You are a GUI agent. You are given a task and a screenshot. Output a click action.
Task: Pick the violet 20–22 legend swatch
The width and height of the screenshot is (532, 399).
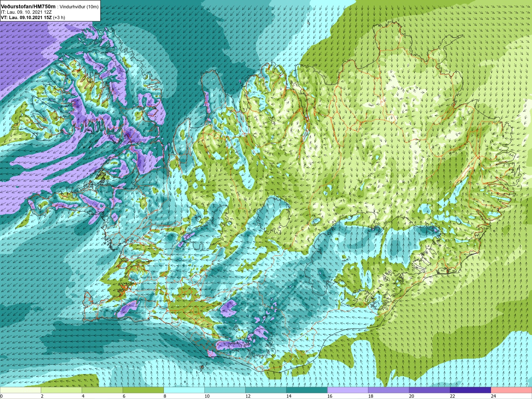(430, 390)
